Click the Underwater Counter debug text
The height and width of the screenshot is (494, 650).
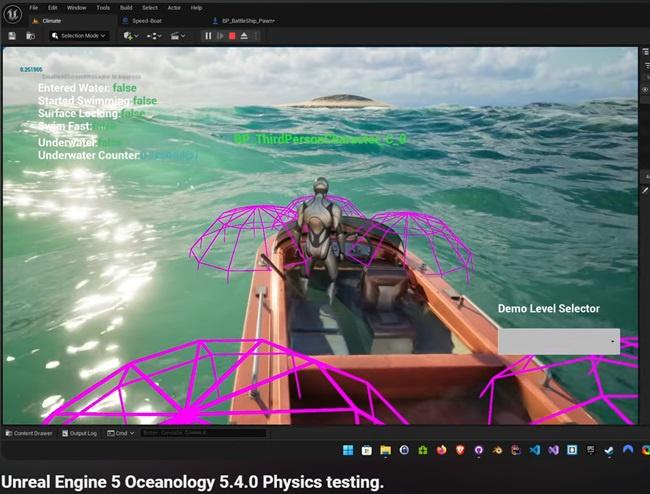tap(118, 155)
